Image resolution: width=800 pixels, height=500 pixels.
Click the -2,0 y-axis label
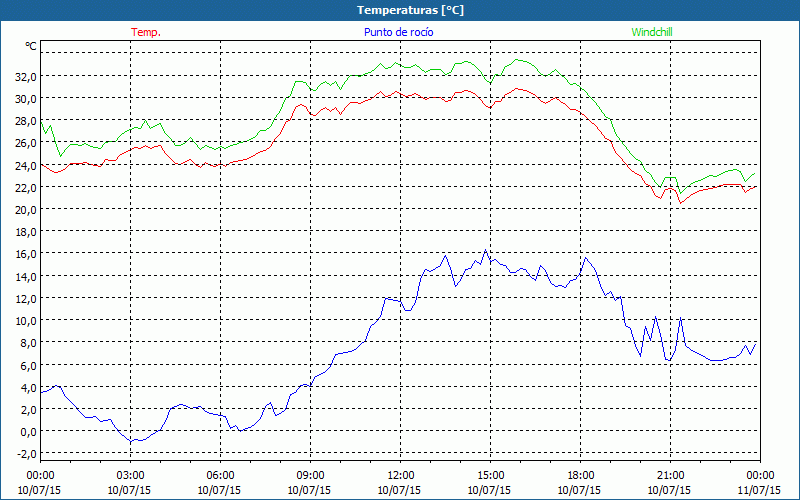[27, 454]
